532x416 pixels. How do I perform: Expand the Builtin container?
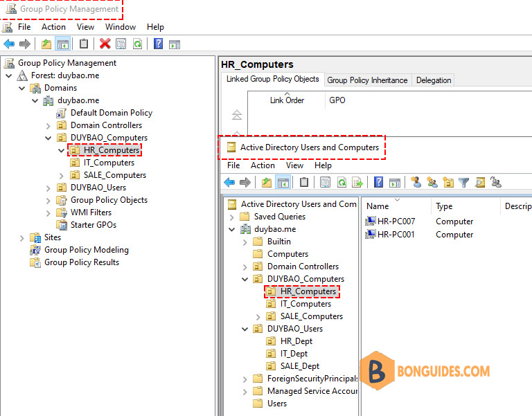coord(245,242)
